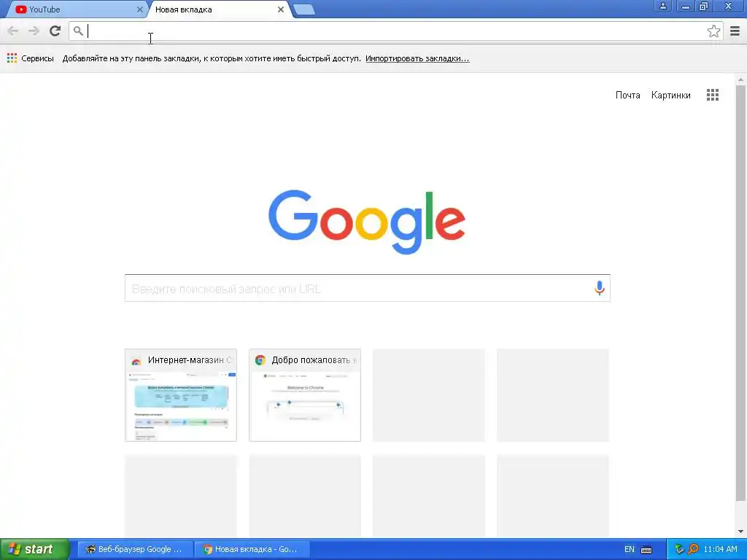This screenshot has height=560, width=747.
Task: Click the page scroll-up arrow
Action: 740,79
